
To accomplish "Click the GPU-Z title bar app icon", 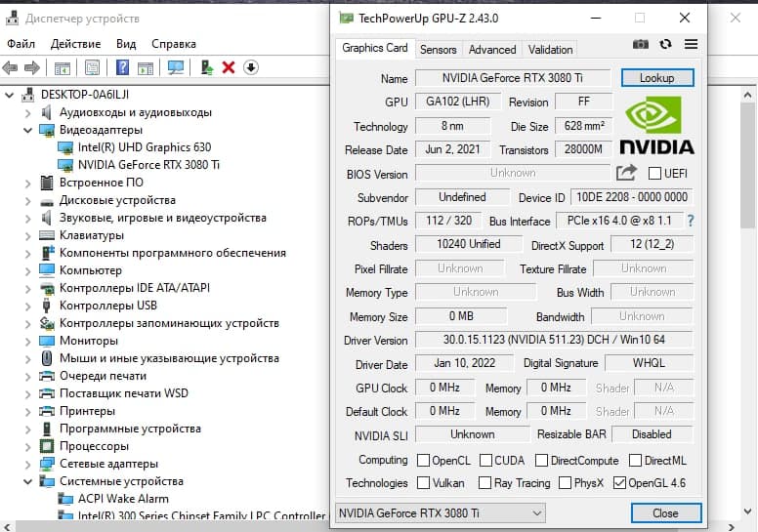I will 346,19.
